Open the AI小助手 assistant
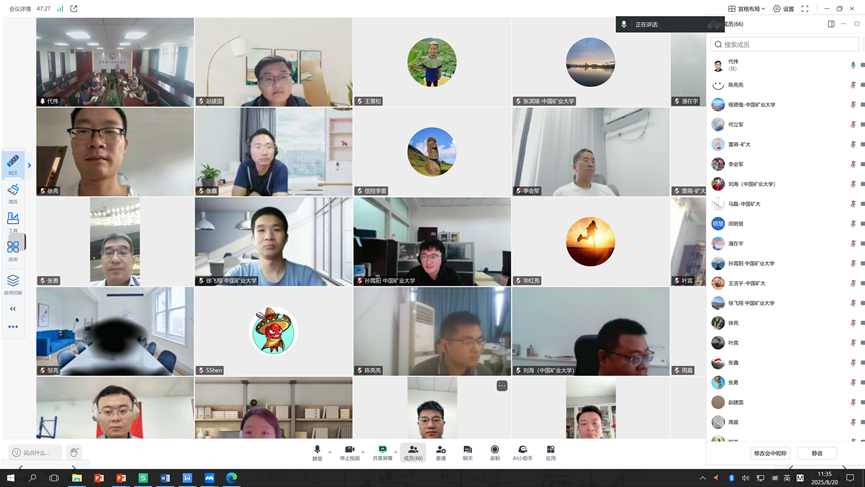The image size is (865, 487). pos(522,452)
